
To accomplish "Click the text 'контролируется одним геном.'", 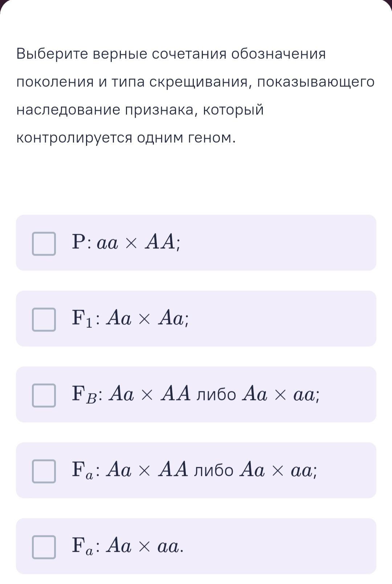I will click(126, 138).
